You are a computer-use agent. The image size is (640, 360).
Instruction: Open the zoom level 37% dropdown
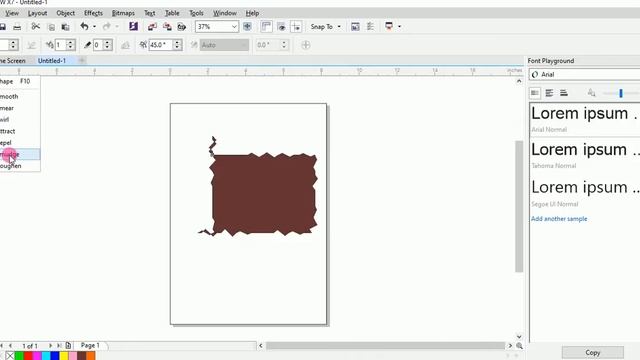234,27
